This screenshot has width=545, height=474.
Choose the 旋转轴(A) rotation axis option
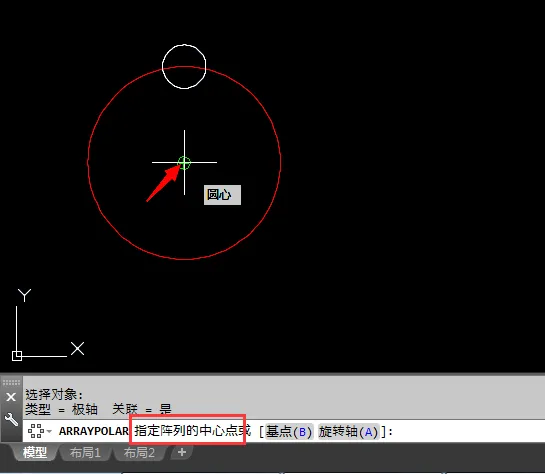click(348, 432)
